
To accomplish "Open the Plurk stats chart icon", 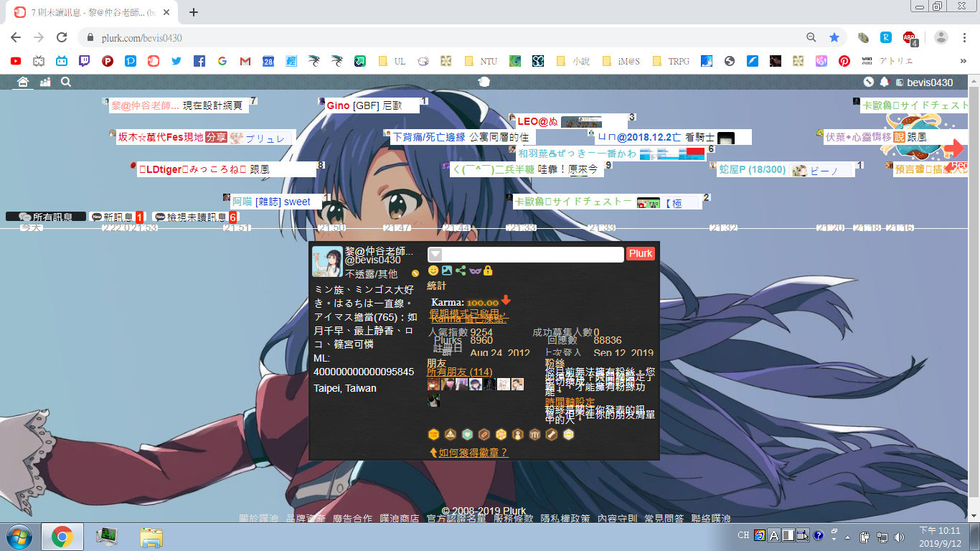I will [45, 83].
